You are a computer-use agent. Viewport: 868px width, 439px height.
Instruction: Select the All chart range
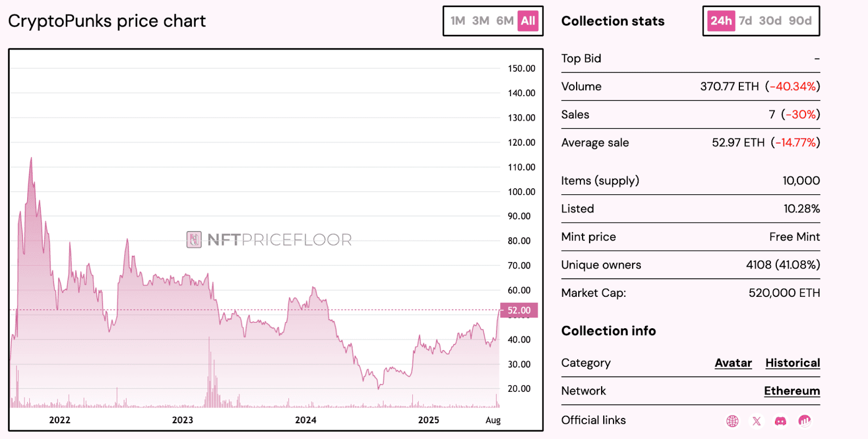coord(528,21)
